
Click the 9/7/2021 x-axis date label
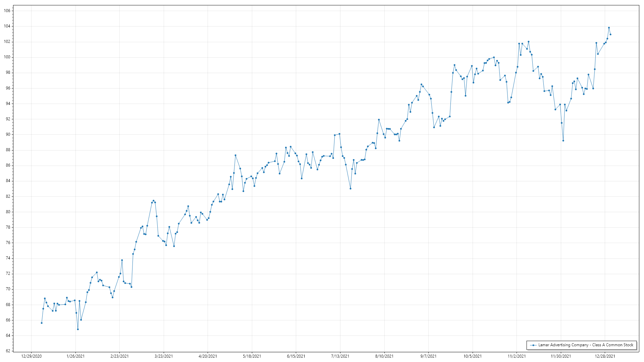[x=428, y=356]
